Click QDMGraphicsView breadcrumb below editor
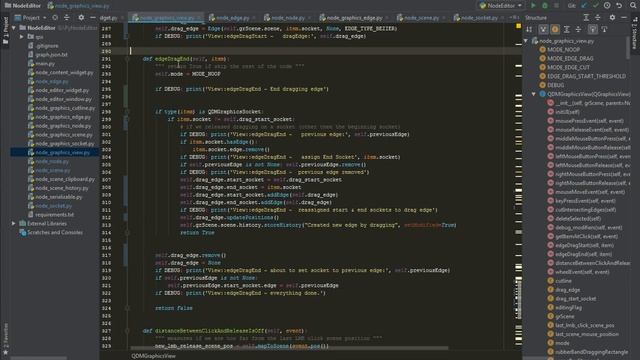Viewport: 640px width, 360px height. tap(153, 356)
